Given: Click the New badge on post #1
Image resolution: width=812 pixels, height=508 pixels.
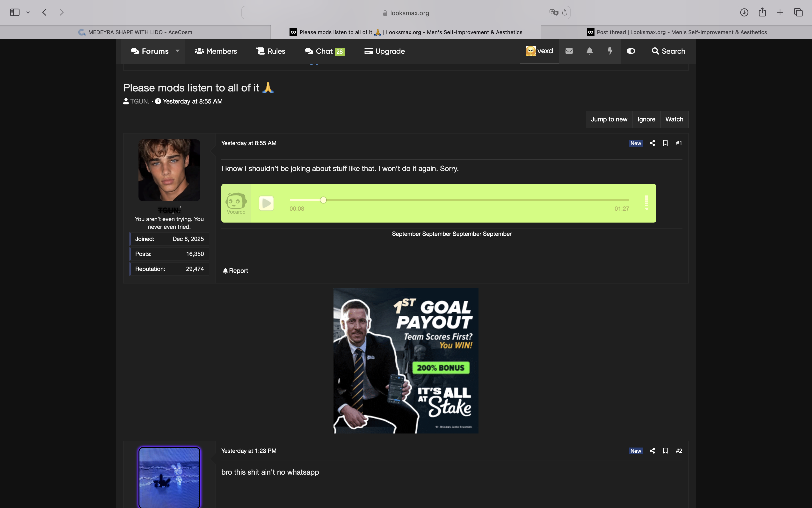Looking at the screenshot, I should click(x=636, y=143).
